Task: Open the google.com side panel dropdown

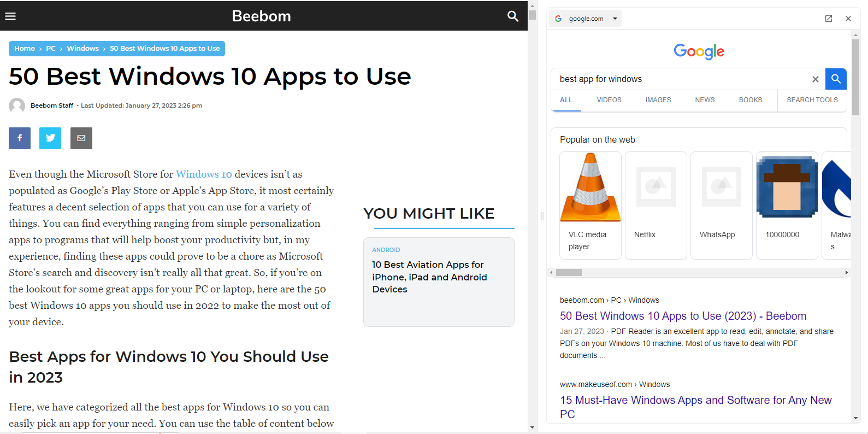Action: click(615, 19)
